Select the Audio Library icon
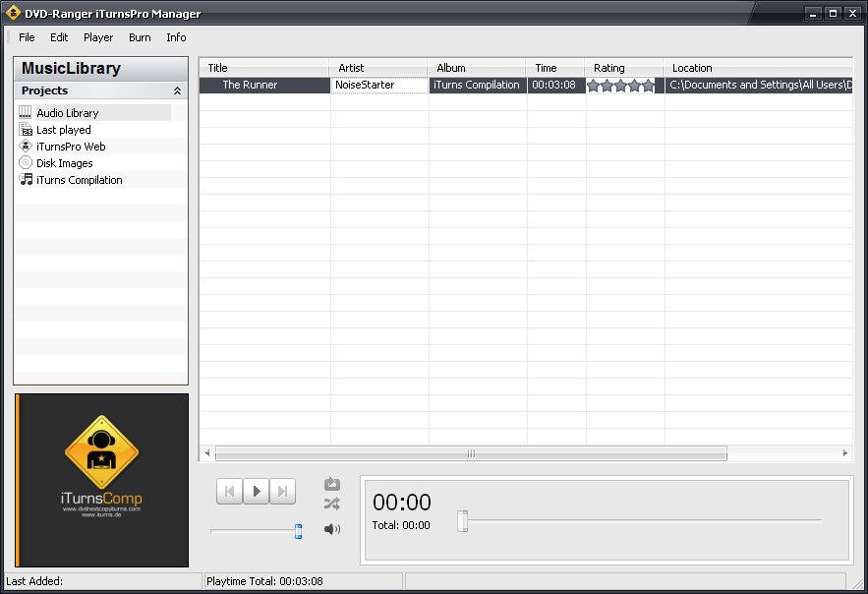 [26, 113]
